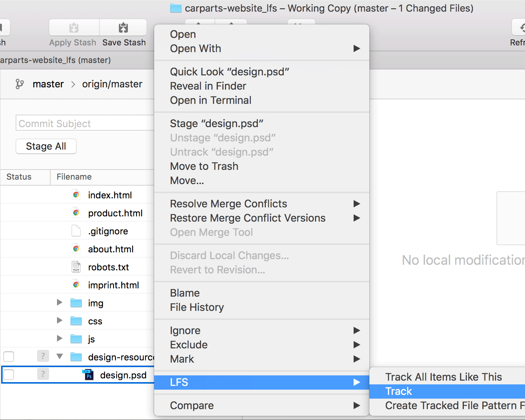Click the Refresh icon on the right
Screen dimensions: 525x420
pyautogui.click(x=522, y=27)
